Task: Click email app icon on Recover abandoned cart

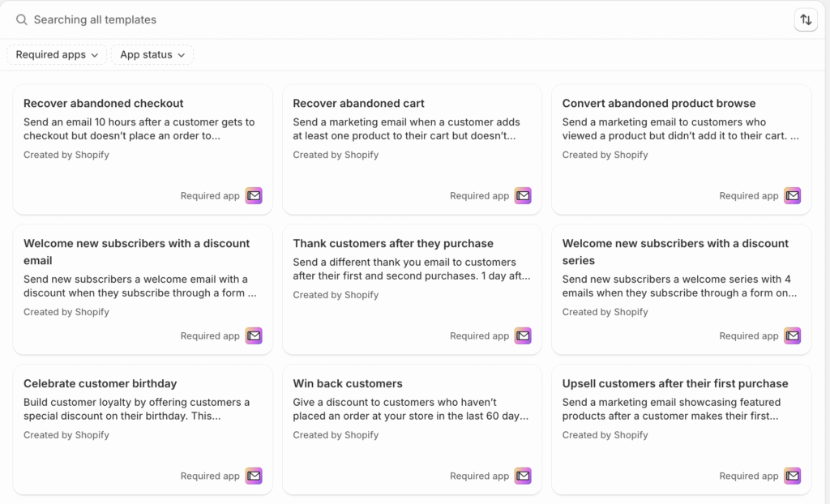Action: pyautogui.click(x=523, y=196)
